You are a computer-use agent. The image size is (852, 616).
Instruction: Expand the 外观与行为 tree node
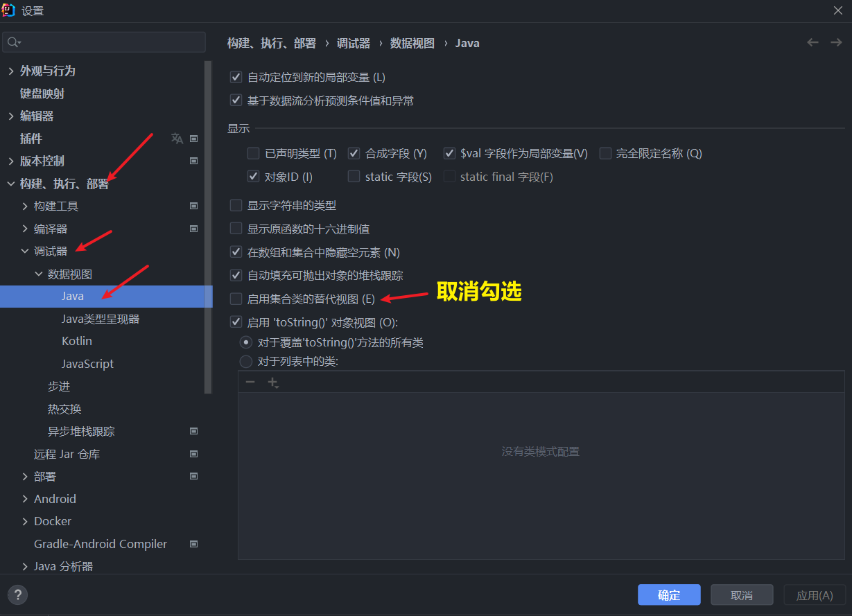point(10,70)
